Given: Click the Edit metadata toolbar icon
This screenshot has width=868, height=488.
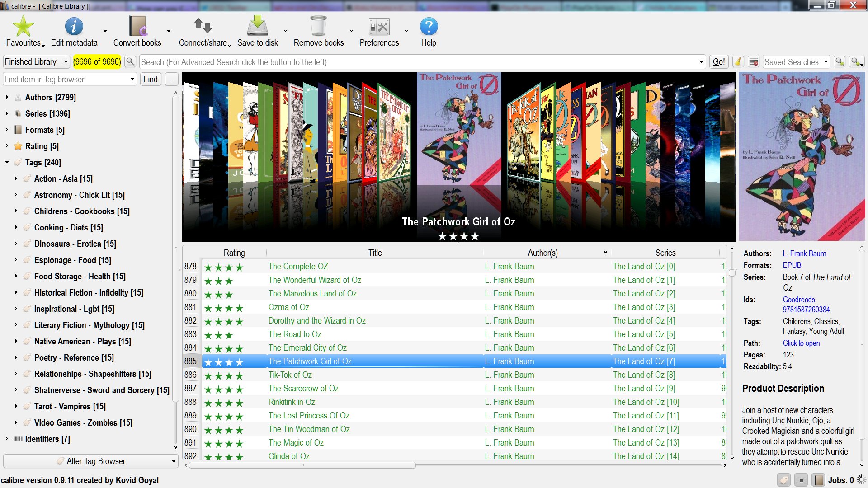Looking at the screenshot, I should [74, 27].
